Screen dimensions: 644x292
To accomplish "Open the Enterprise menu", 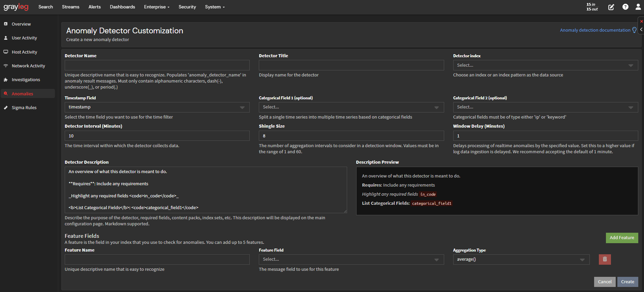I will [156, 7].
